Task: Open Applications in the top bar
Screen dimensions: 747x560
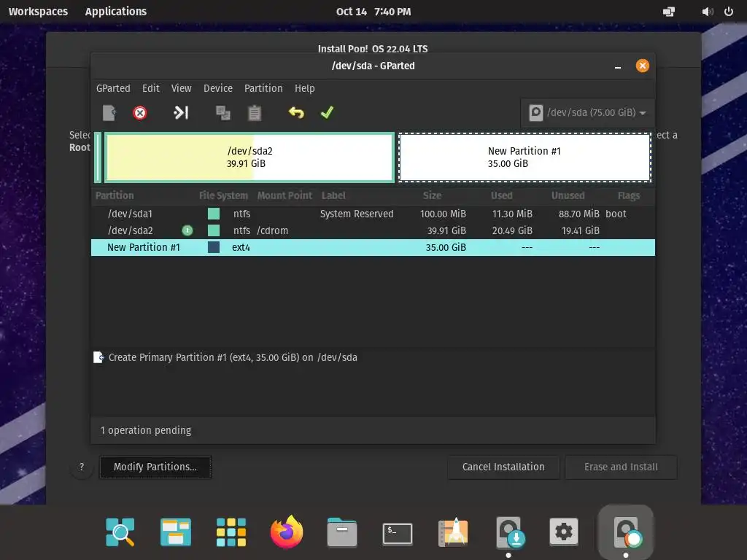Action: pyautogui.click(x=116, y=12)
